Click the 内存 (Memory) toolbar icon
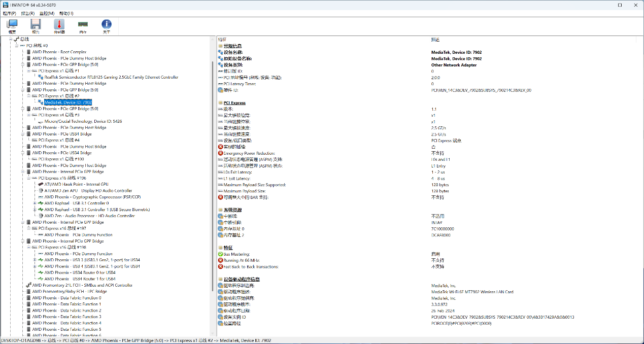644x344 pixels. pos(83,26)
